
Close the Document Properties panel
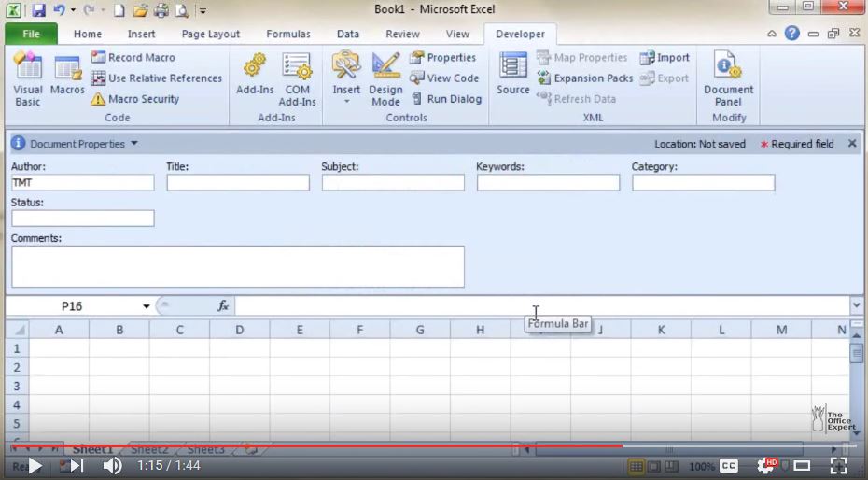pyautogui.click(x=852, y=144)
